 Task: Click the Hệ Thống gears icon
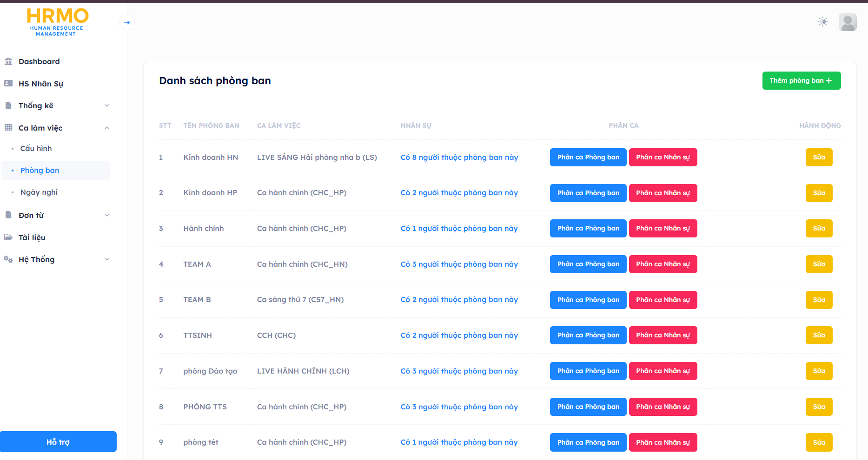coord(8,259)
